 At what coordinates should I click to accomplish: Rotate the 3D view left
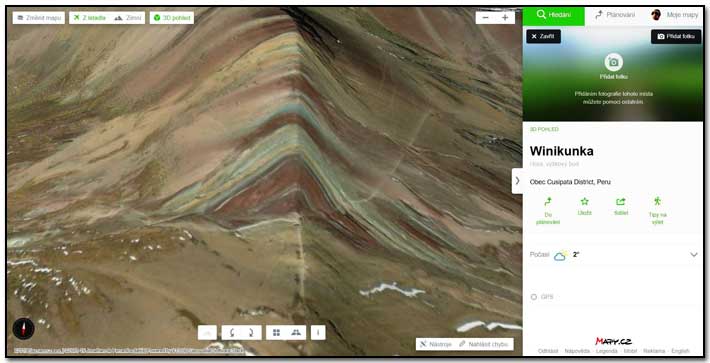pos(232,333)
